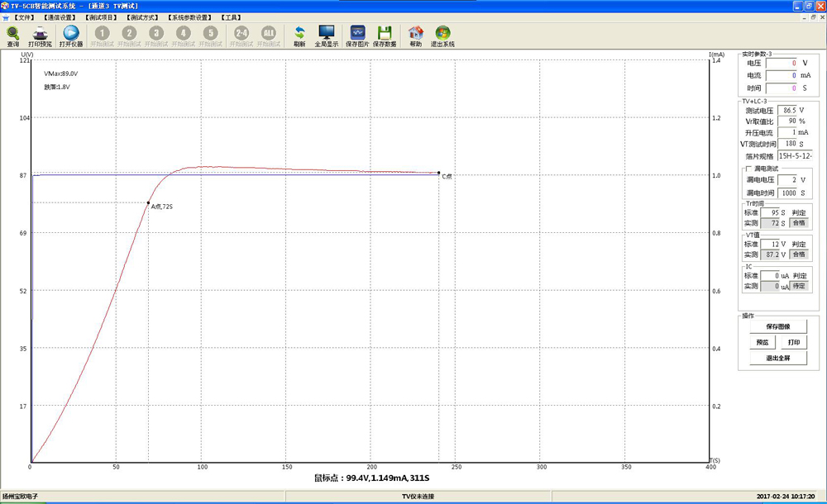Focus the 箔片规格 field showing 15H-5-12-
827x504 pixels.
[x=795, y=155]
